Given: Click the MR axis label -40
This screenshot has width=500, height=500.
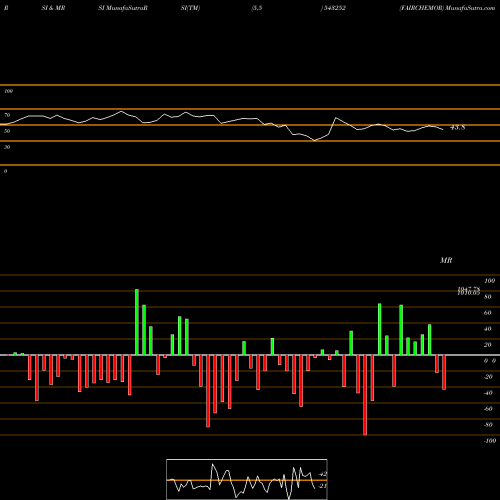Looking at the screenshot, I should click(x=488, y=393).
